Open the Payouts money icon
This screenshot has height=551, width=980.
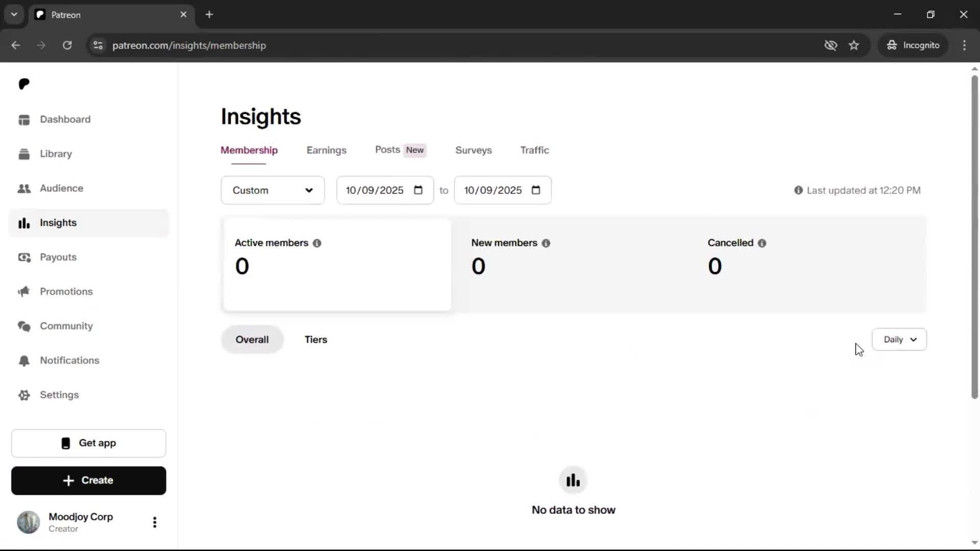[24, 257]
